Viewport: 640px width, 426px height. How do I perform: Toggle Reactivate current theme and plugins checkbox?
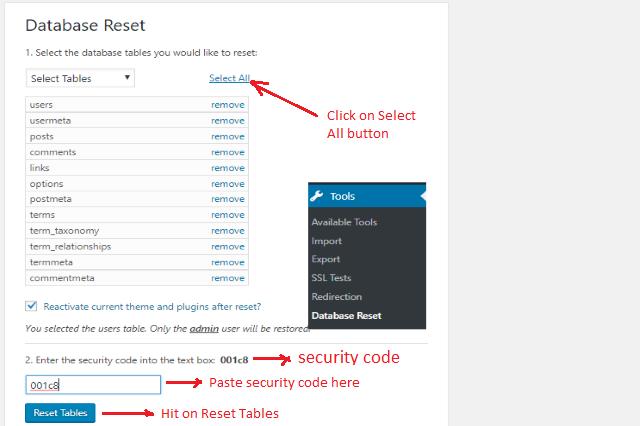tap(31, 306)
